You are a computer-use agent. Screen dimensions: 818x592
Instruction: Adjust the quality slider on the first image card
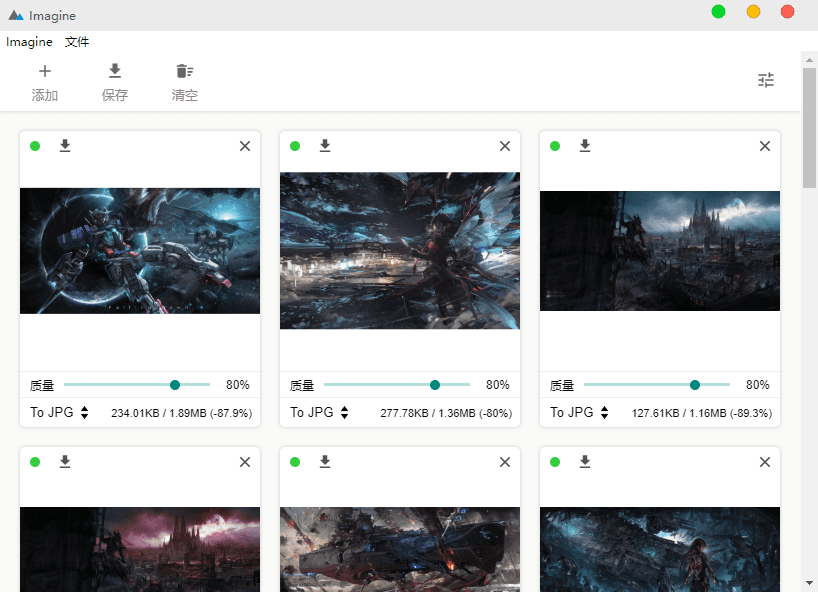[x=175, y=385]
